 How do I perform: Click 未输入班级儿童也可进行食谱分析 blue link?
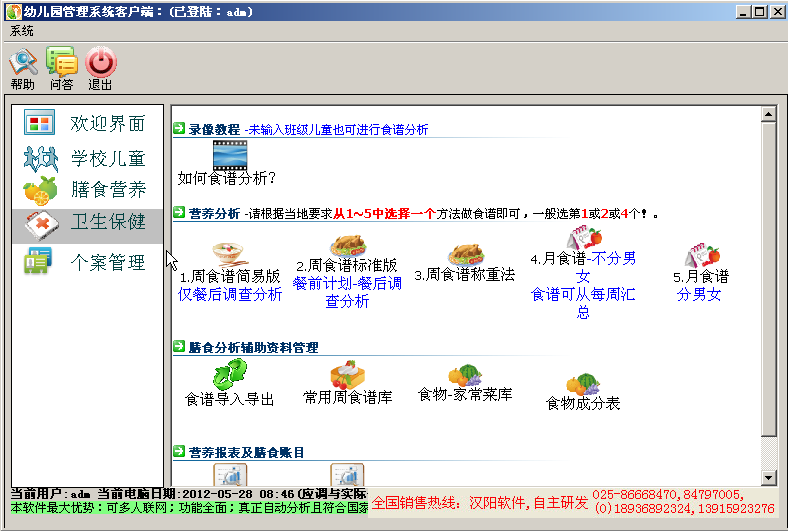(338, 130)
